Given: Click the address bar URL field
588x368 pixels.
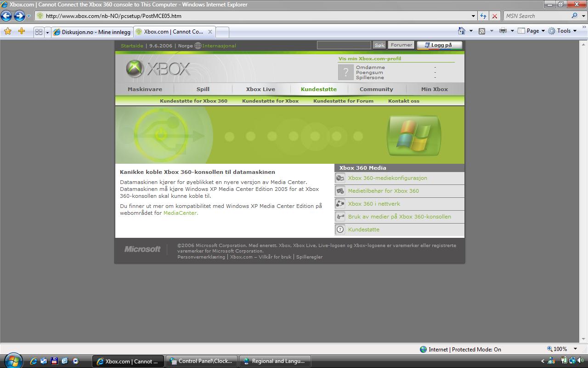Looking at the screenshot, I should tap(255, 16).
